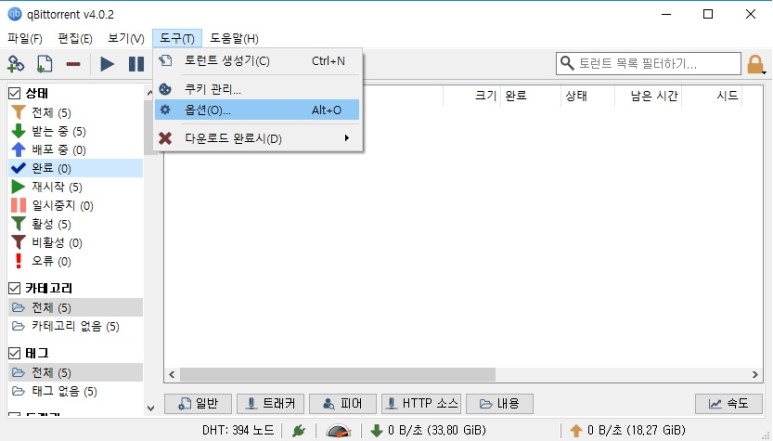This screenshot has width=773, height=441.
Task: Open 다운로드 완료시(D) submenu
Action: click(257, 138)
